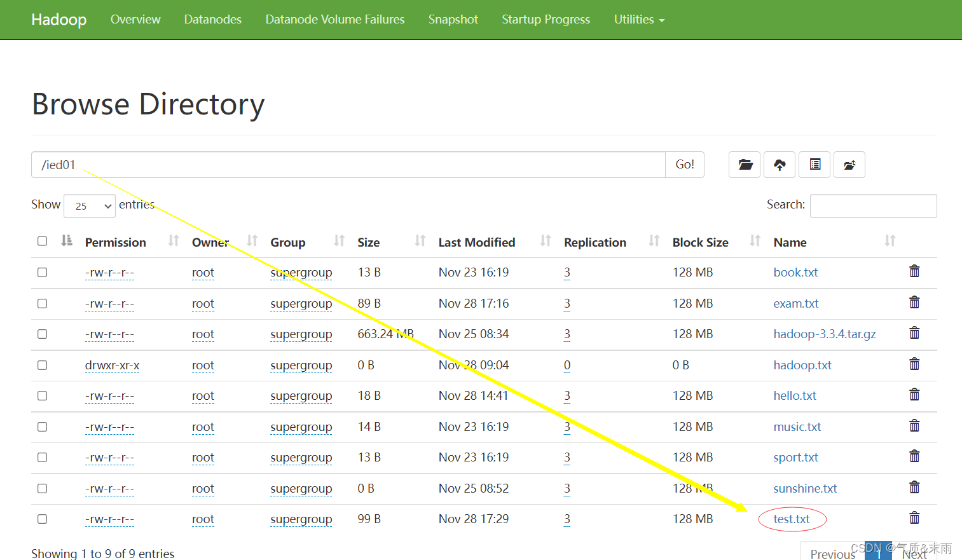Click the Hadoop brand logo link

click(x=59, y=20)
